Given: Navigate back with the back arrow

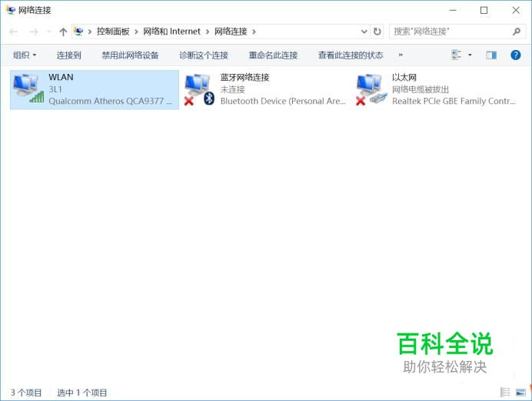Looking at the screenshot, I should pos(14,32).
